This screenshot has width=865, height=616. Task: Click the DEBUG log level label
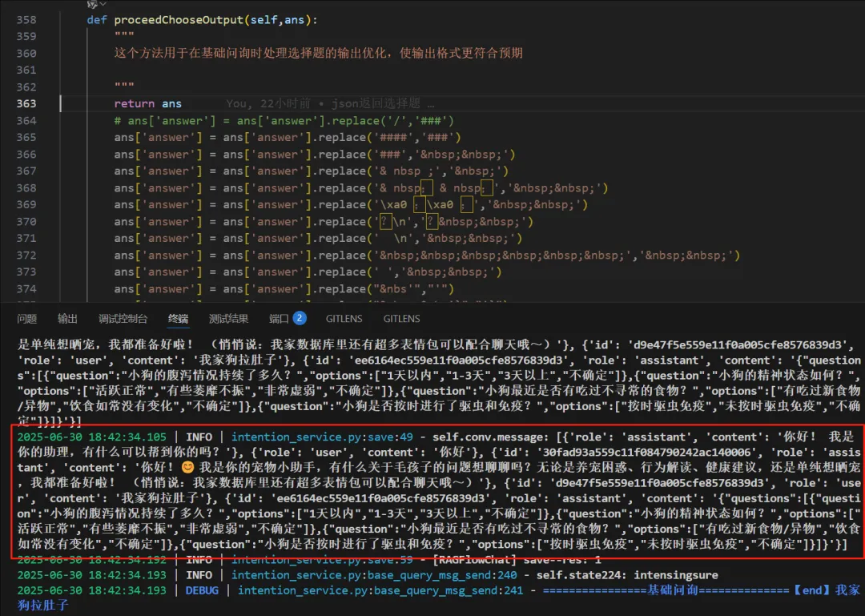point(201,590)
